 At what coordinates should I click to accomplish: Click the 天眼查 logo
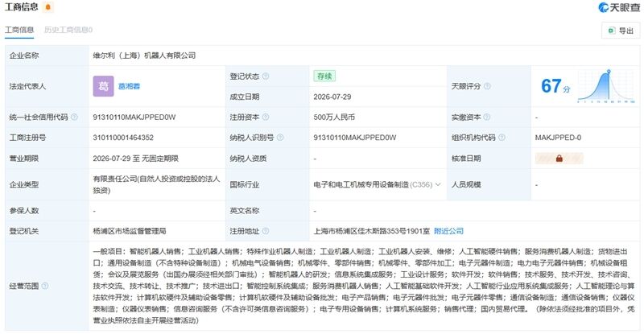pyautogui.click(x=618, y=7)
